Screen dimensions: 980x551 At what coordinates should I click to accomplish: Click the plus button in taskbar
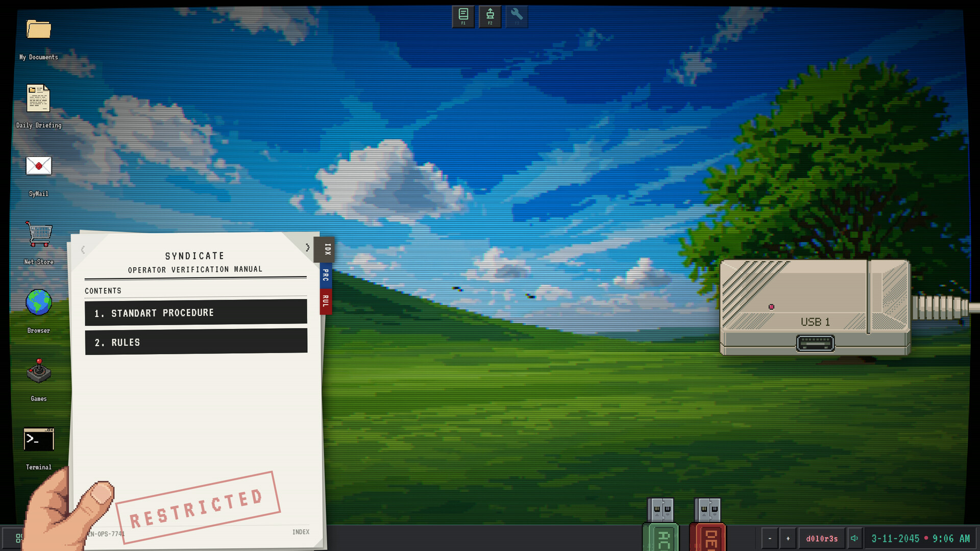pyautogui.click(x=788, y=538)
